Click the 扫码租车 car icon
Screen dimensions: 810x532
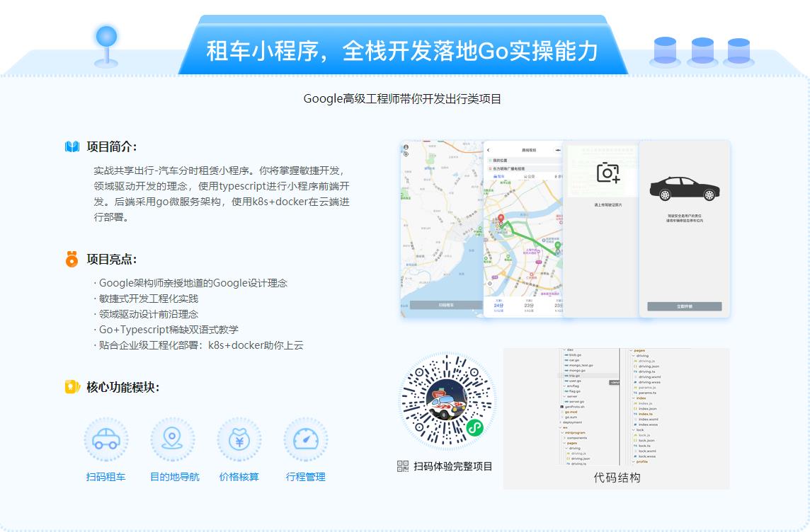106,439
